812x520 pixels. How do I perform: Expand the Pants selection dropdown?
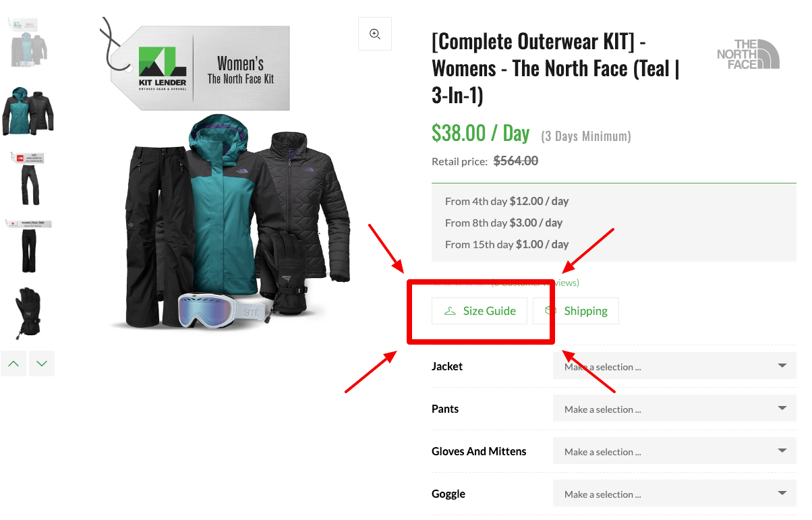tap(674, 409)
